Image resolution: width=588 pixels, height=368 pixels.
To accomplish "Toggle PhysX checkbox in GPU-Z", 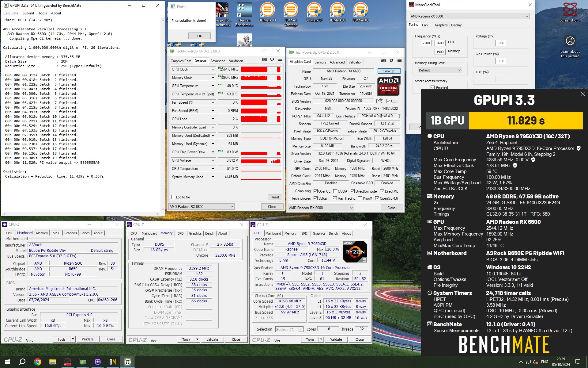I will [360, 198].
